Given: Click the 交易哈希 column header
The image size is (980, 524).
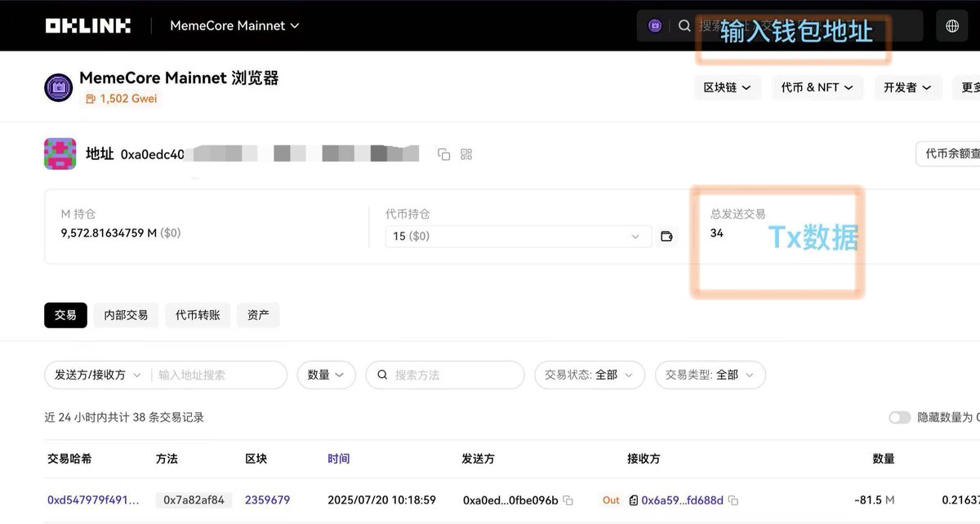Looking at the screenshot, I should (x=69, y=459).
